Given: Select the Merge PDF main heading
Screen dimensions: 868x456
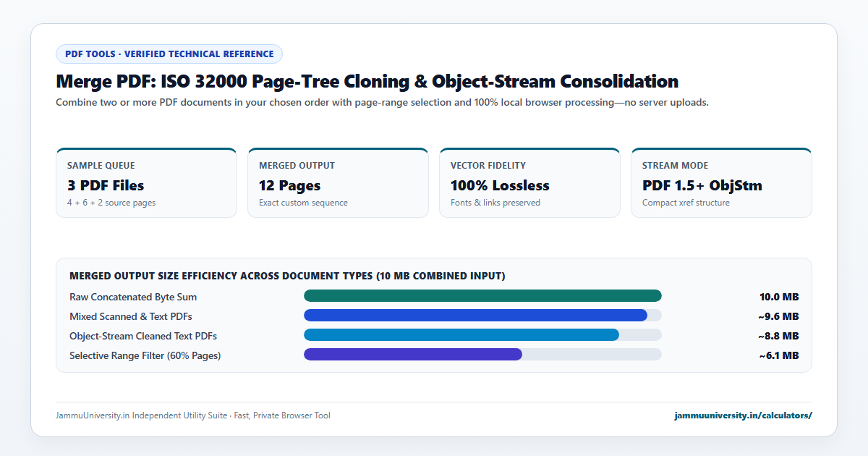Looking at the screenshot, I should (x=367, y=81).
